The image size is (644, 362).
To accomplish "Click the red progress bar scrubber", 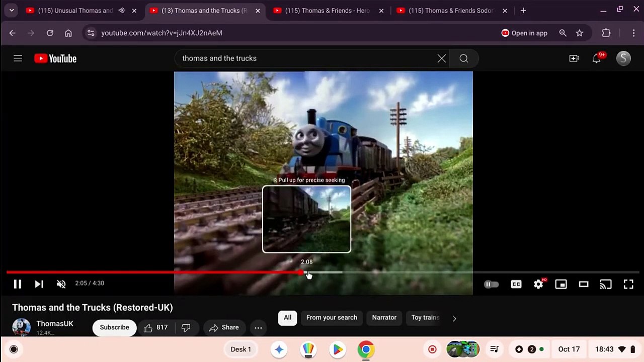I will [x=301, y=273].
